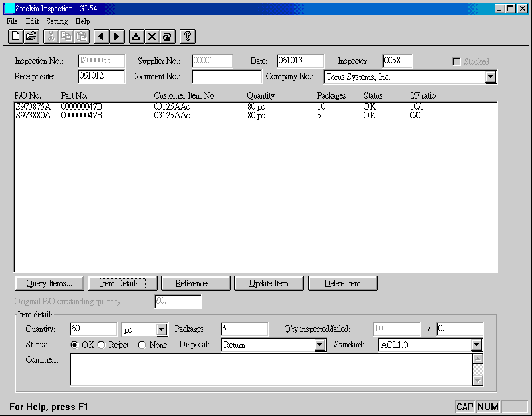Click the Query Items... button
Viewport: 532px width, 416px height.
49,284
